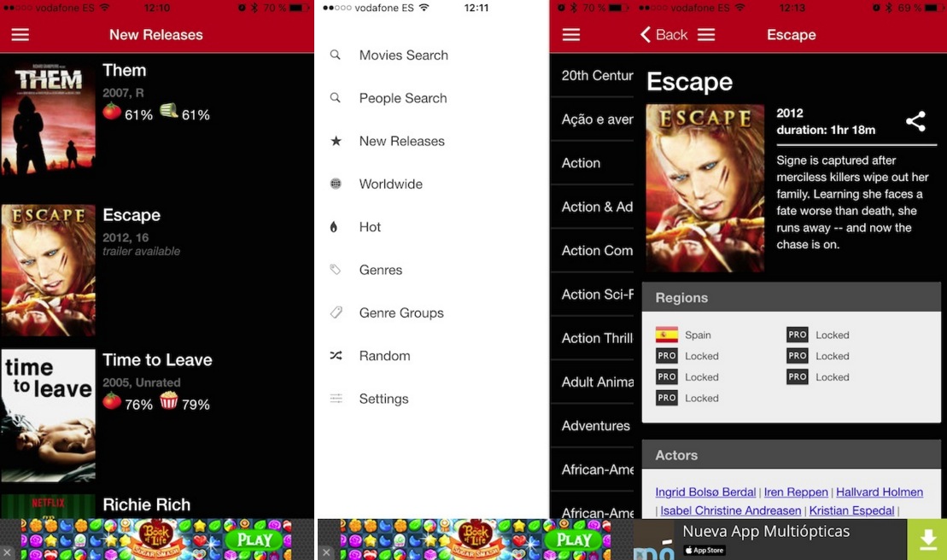Image resolution: width=947 pixels, height=560 pixels.
Task: Tap the tomato rating icon for Time to Leave
Action: pyautogui.click(x=112, y=400)
